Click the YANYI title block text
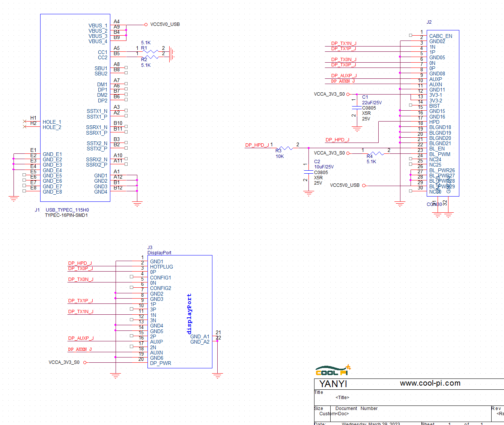The image size is (504, 425). (333, 384)
